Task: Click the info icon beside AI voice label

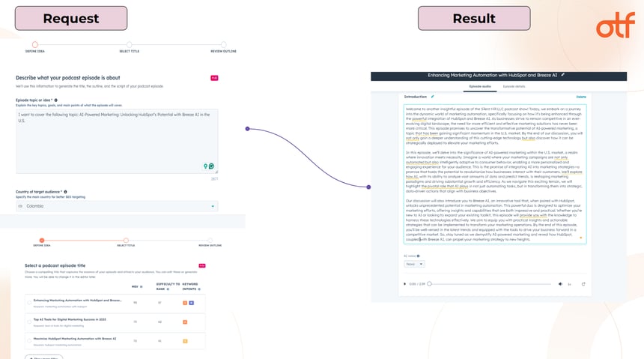Action: pyautogui.click(x=418, y=256)
